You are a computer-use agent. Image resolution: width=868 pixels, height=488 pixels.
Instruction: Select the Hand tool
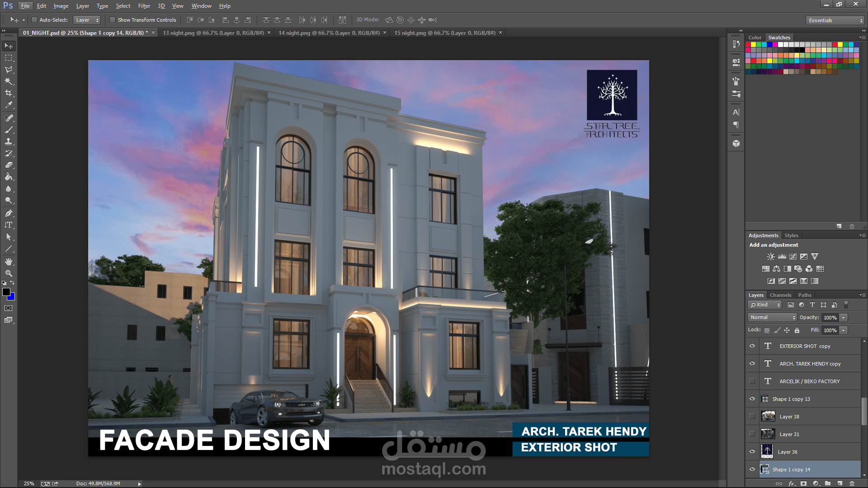9,262
